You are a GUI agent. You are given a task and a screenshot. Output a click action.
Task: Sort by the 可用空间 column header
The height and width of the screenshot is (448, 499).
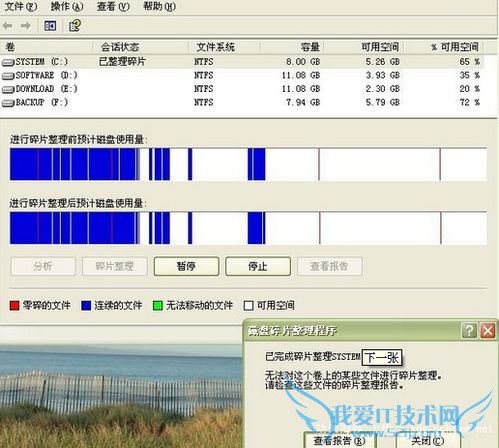363,47
